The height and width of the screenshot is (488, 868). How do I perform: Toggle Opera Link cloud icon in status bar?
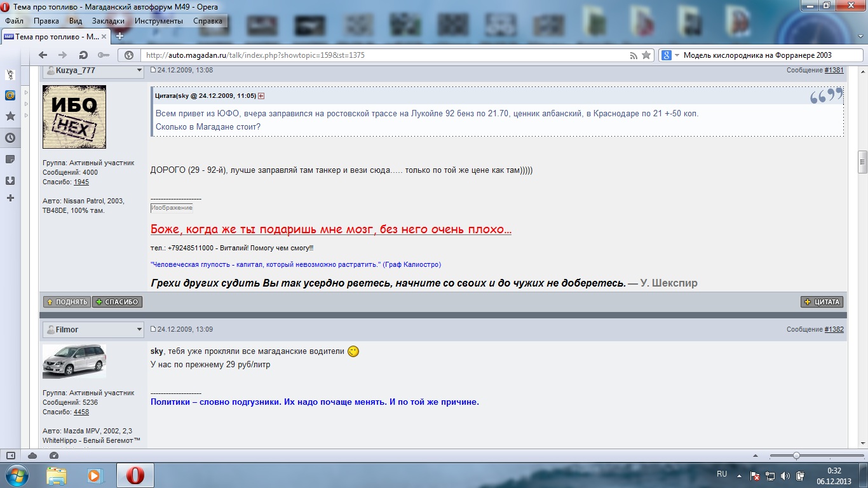point(32,456)
